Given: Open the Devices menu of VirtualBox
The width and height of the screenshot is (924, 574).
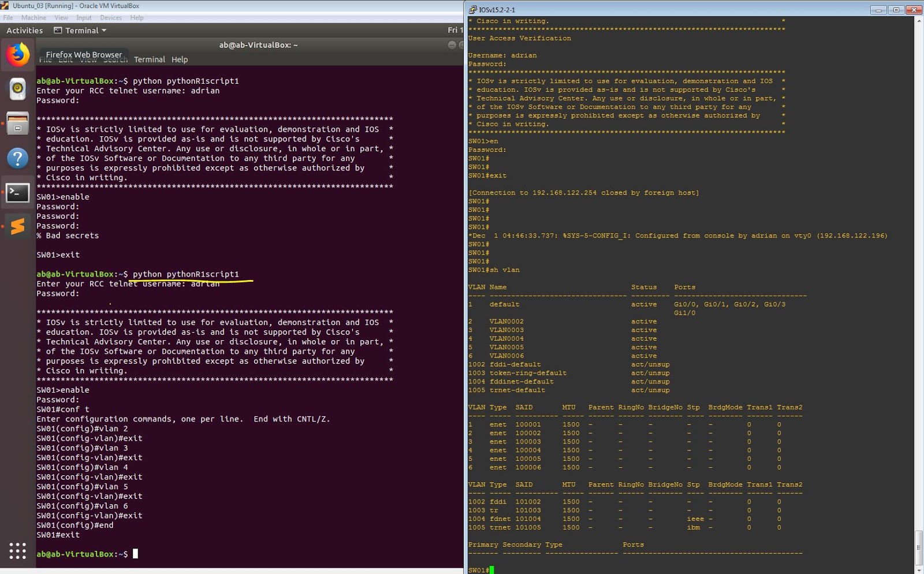Looking at the screenshot, I should (x=111, y=17).
